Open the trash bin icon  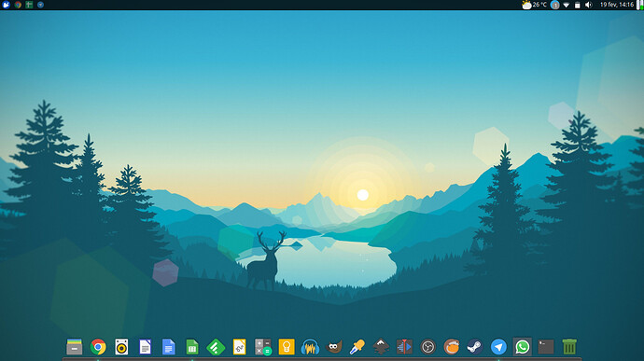(569, 347)
